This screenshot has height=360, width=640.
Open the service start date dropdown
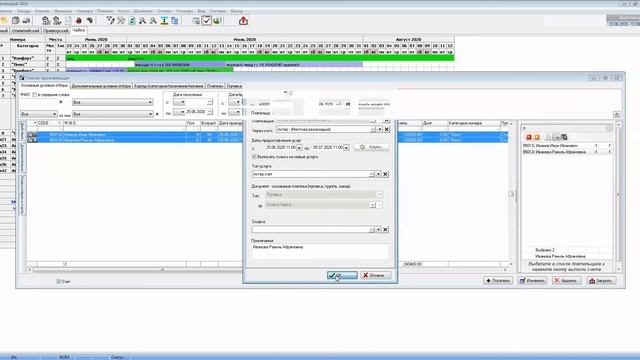tap(299, 147)
